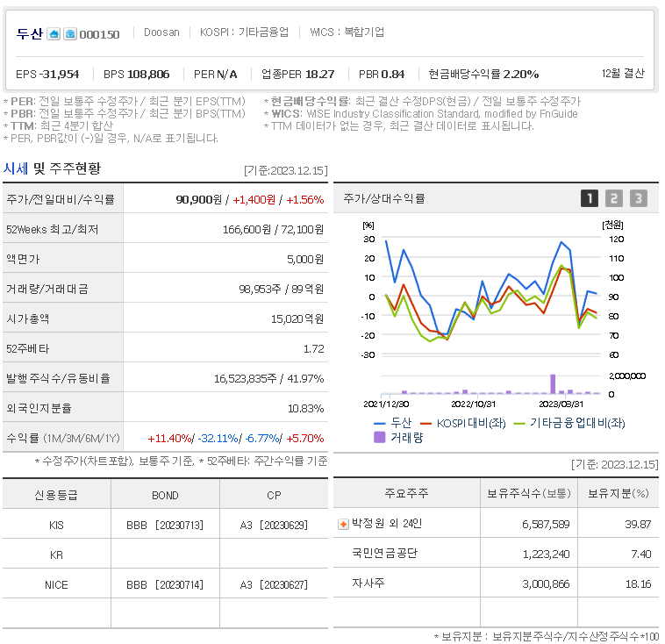Expand the 박정원 외 24인 shareholder row

tap(343, 525)
